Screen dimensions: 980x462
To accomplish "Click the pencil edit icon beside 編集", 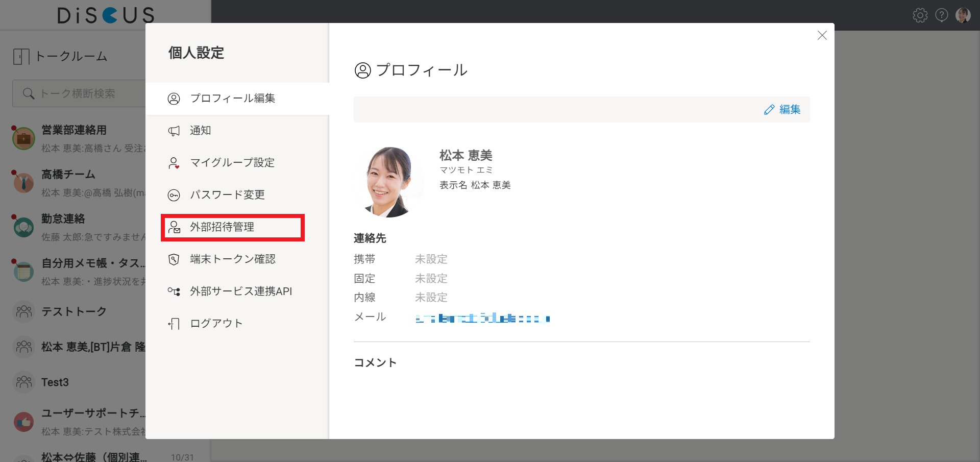I will (769, 110).
